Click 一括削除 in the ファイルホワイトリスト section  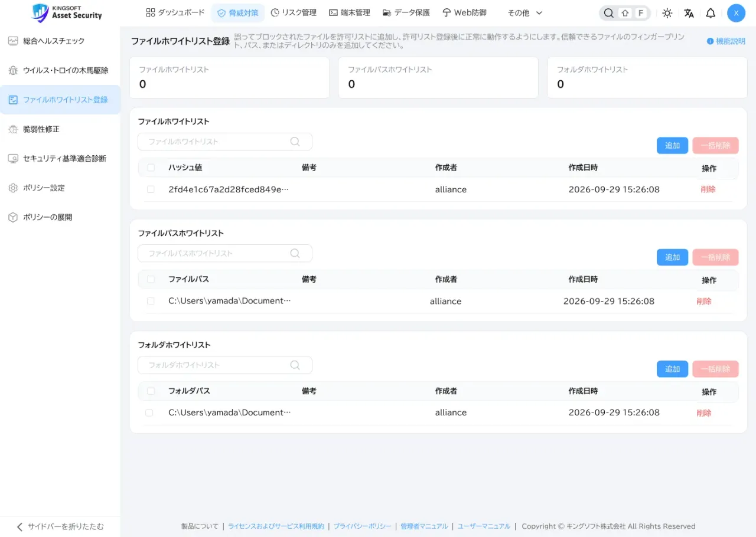pyautogui.click(x=715, y=146)
